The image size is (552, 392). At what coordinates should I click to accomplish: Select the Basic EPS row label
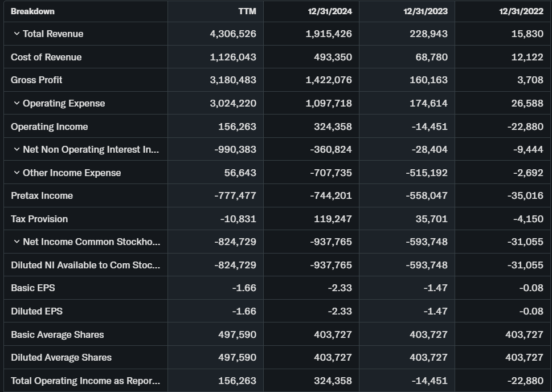(x=33, y=288)
